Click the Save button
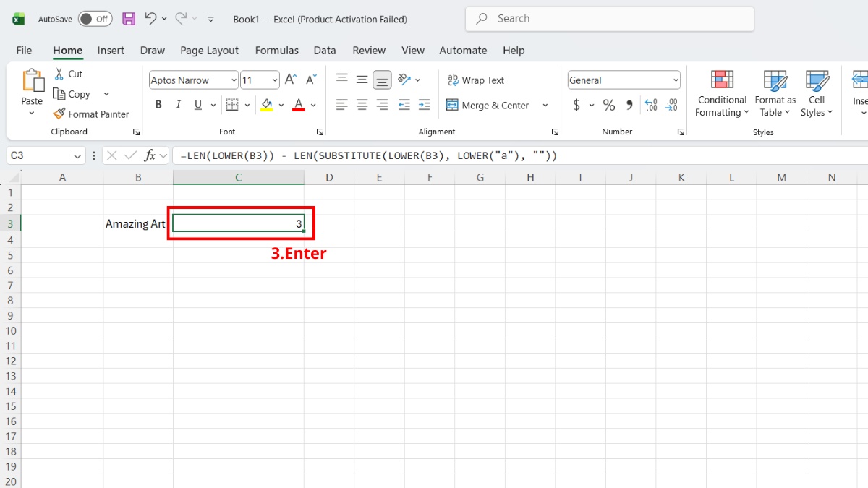 tap(129, 19)
